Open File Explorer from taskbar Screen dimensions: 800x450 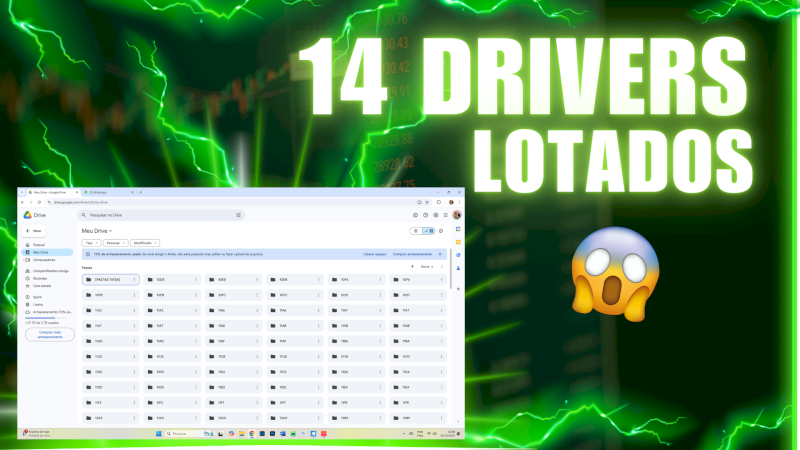[x=241, y=434]
